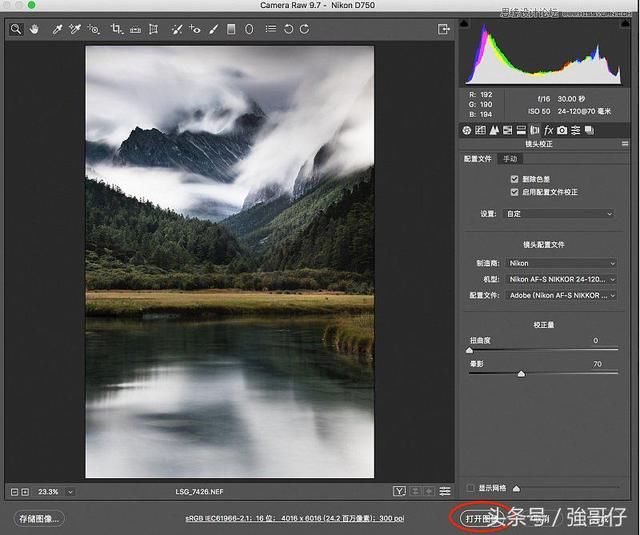
Task: Toggle the 删除色差 checkbox
Action: pyautogui.click(x=514, y=179)
